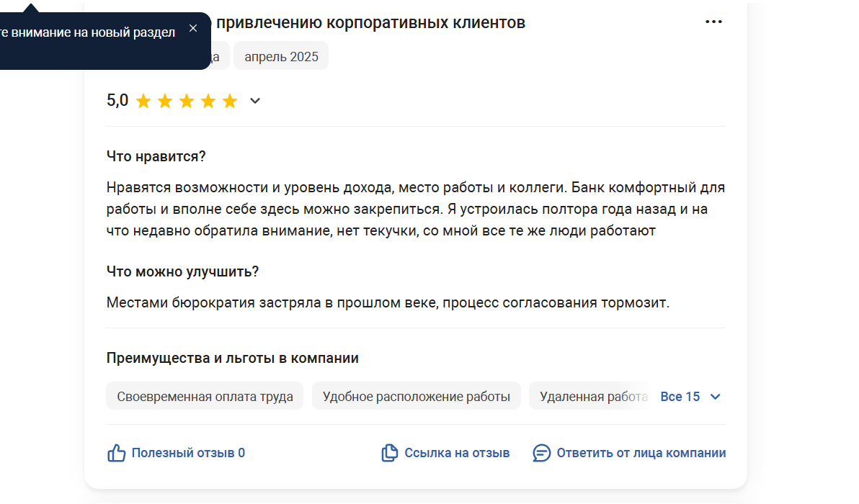Click the copy icon beside Ссылка на отзыв
Viewport: 859px width, 504px height.
click(x=389, y=453)
